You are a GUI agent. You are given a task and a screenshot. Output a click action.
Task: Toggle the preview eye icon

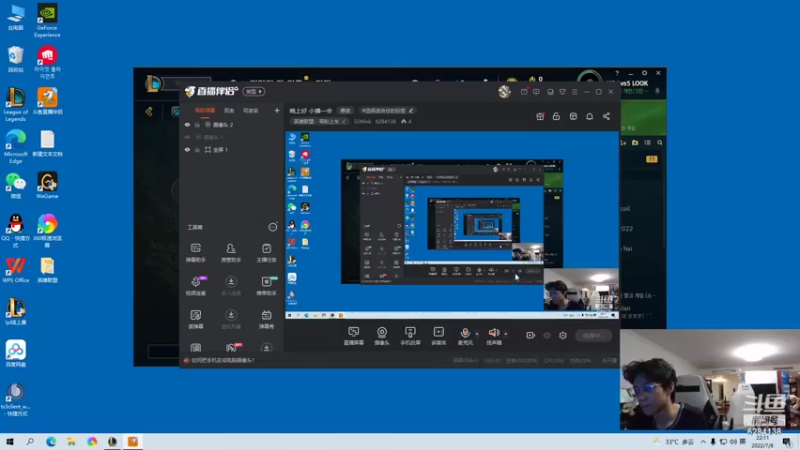tap(547, 335)
